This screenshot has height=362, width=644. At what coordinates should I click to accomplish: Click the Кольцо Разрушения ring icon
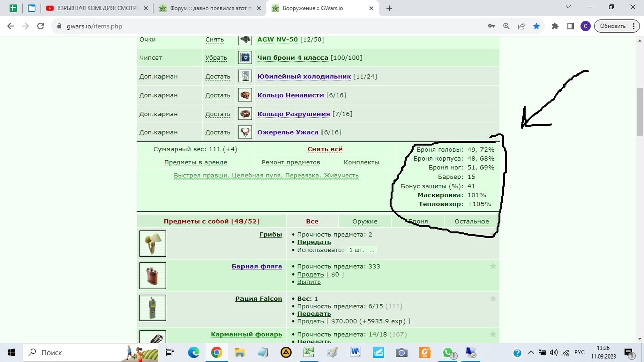[245, 114]
